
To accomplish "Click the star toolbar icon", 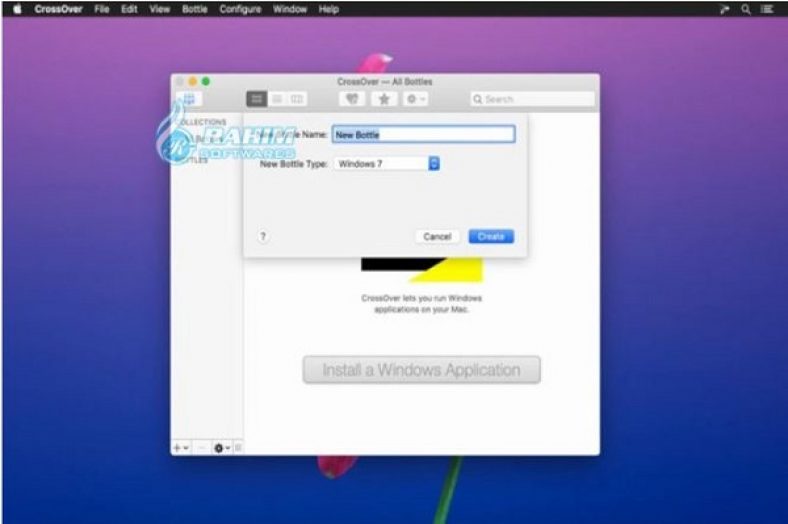I will pyautogui.click(x=384, y=99).
